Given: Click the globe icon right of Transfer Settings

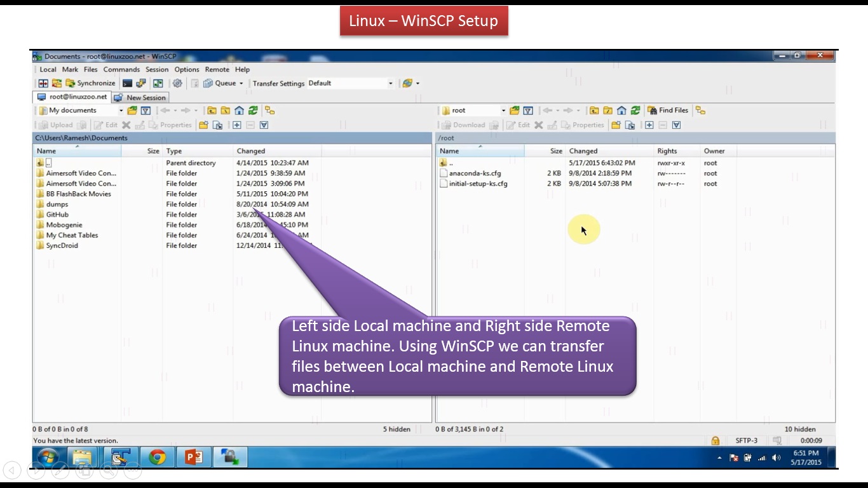Looking at the screenshot, I should (x=407, y=83).
